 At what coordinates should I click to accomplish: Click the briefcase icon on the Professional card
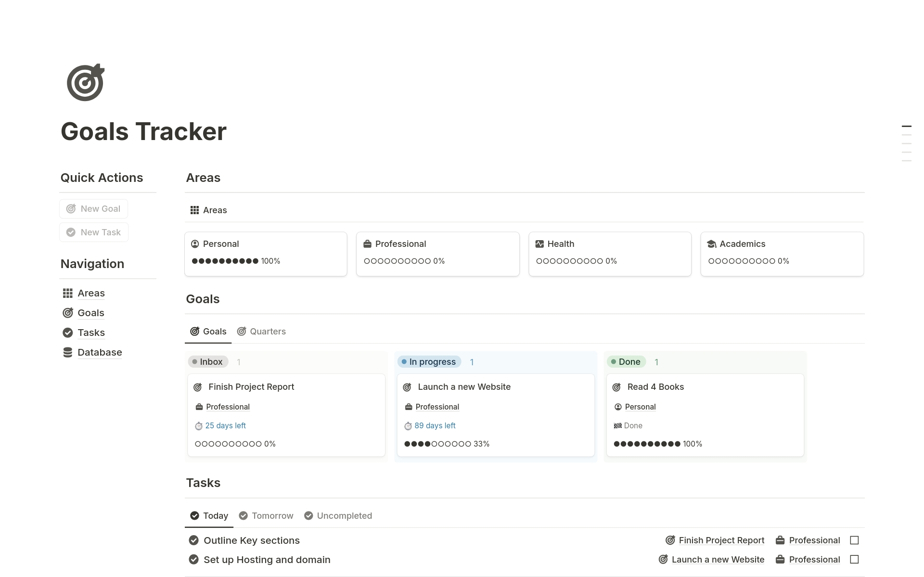[368, 244]
